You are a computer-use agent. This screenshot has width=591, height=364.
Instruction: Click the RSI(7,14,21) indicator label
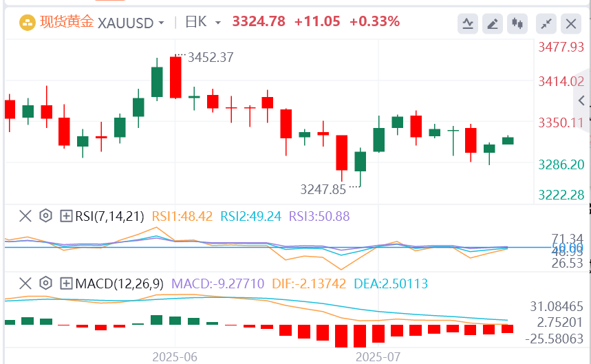(109, 215)
